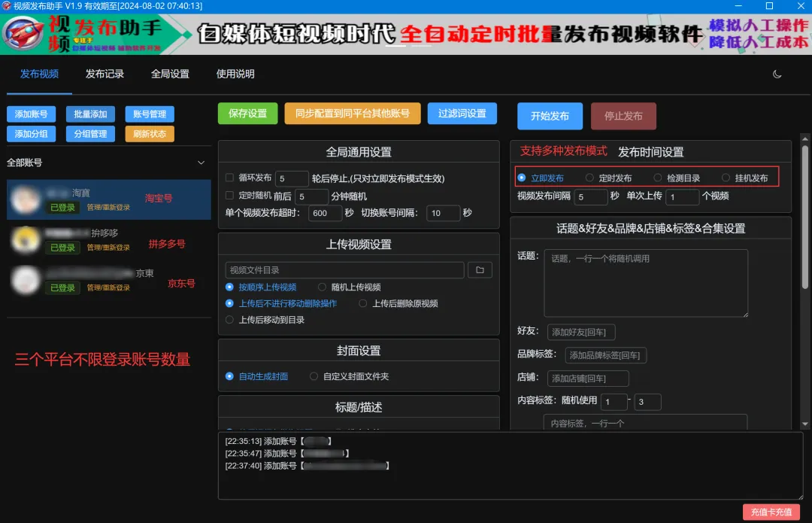Select the 京東 account avatar
Viewport: 812px width, 523px height.
click(26, 280)
